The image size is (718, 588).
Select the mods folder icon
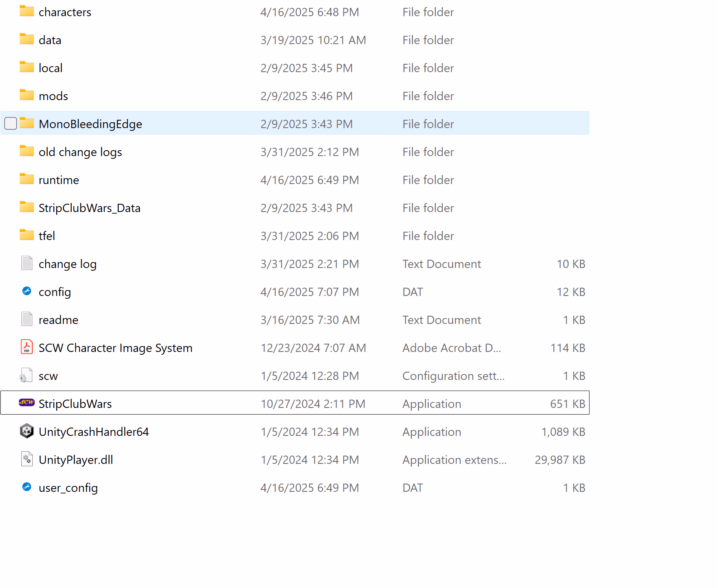(26, 95)
